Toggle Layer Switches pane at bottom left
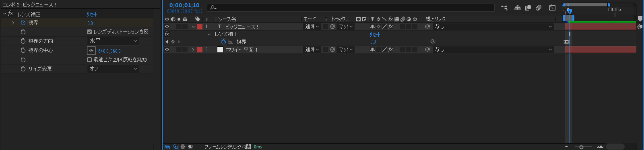 167,147
